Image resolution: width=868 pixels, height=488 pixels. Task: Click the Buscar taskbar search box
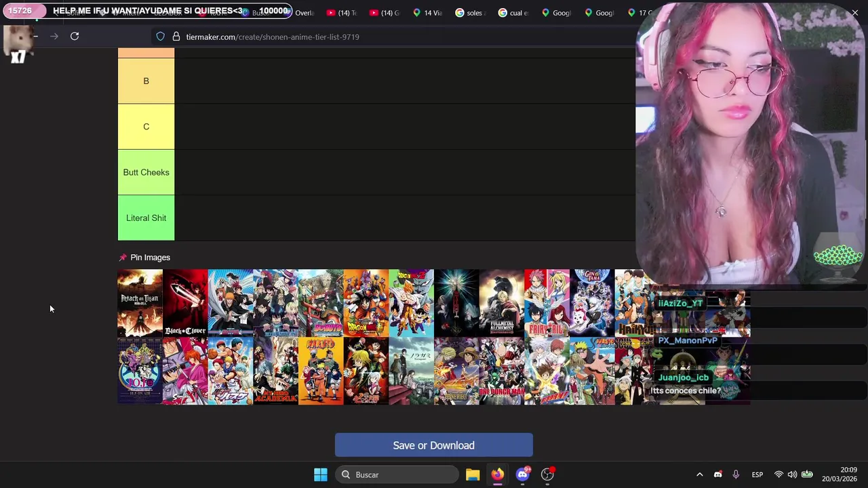(x=397, y=474)
